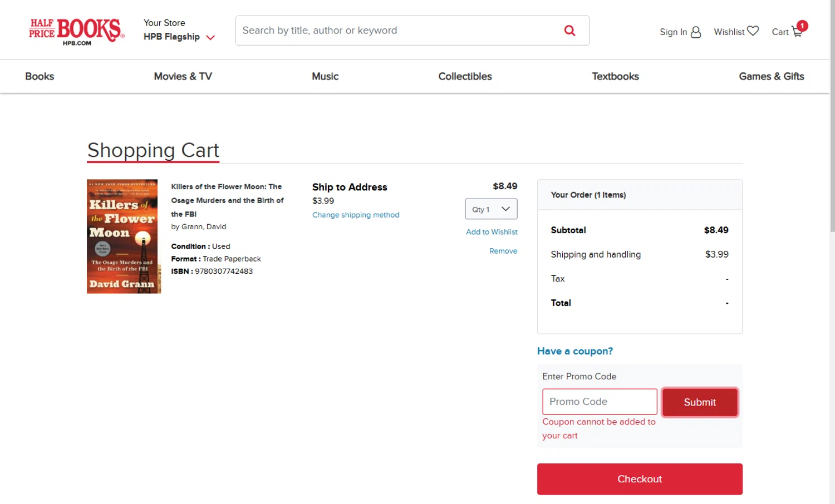Viewport: 835px width, 504px height.
Task: Open the Games & Gifts menu
Action: click(772, 76)
